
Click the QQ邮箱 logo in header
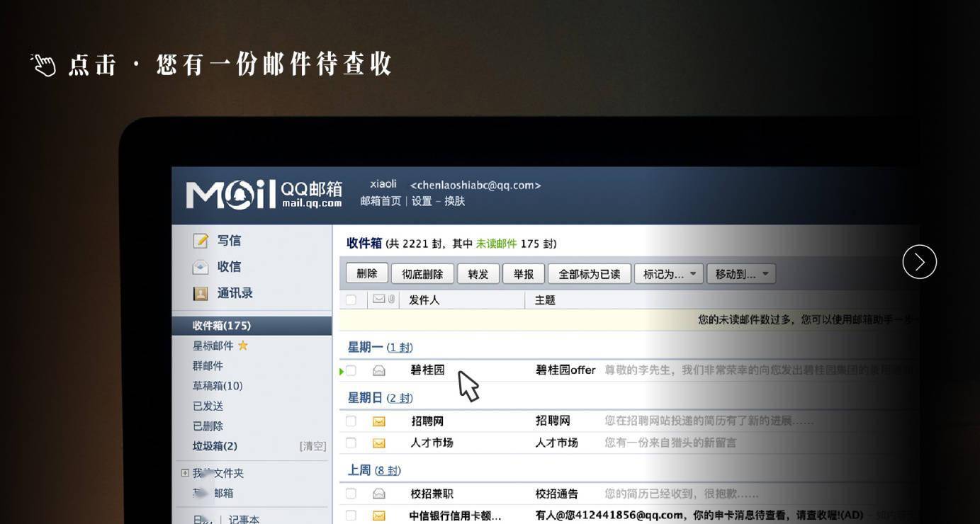(264, 194)
